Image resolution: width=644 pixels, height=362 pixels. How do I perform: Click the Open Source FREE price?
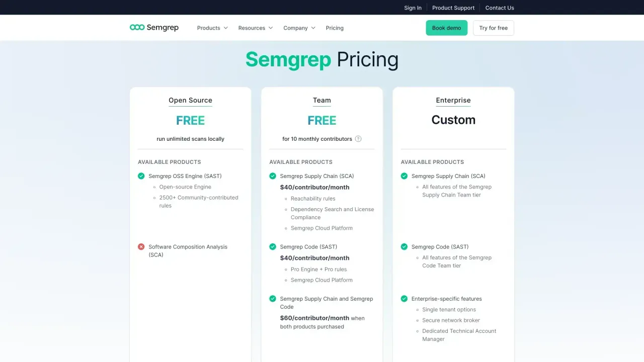pyautogui.click(x=190, y=120)
